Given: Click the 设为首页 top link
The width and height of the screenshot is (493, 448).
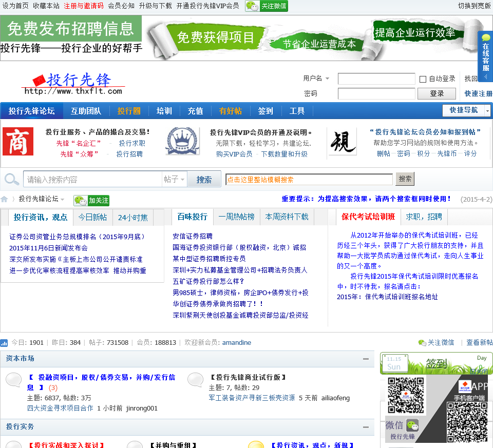Looking at the screenshot, I should pyautogui.click(x=15, y=6).
